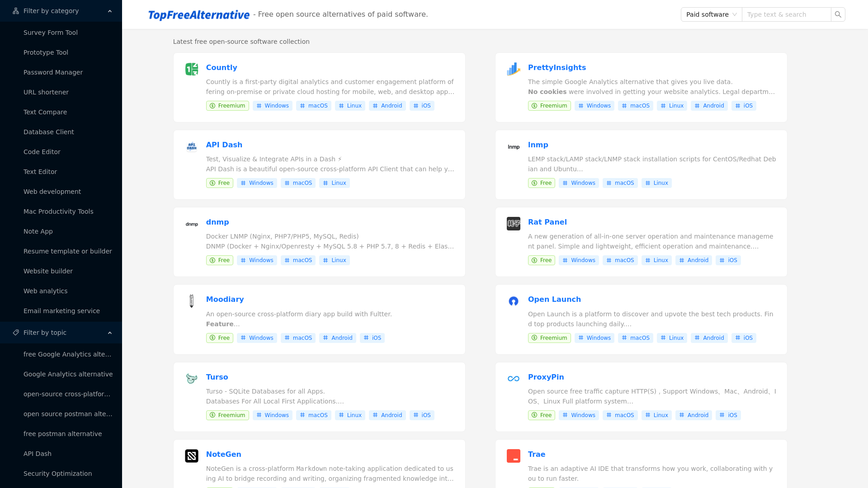This screenshot has width=868, height=488.
Task: Click the PrettyInsights bar chart logo
Action: [514, 69]
